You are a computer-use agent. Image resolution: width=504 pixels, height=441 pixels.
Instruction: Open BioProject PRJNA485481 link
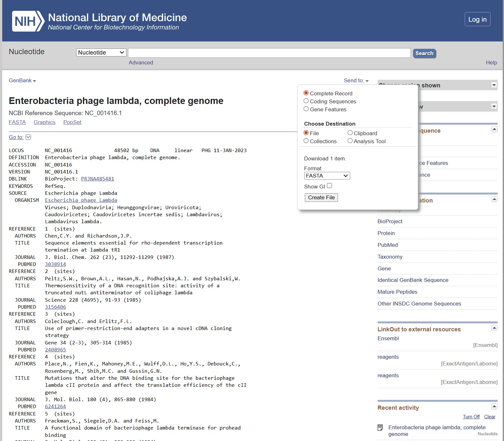coord(97,179)
